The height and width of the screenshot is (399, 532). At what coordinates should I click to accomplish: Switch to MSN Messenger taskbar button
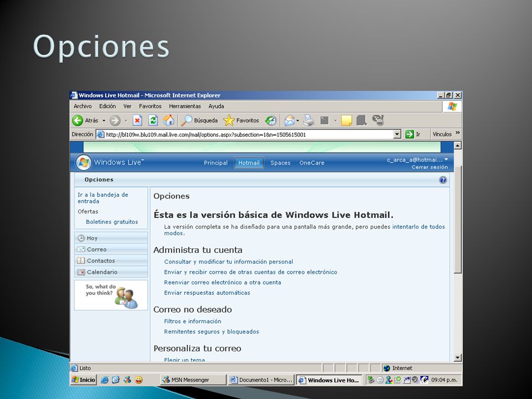[x=193, y=380]
